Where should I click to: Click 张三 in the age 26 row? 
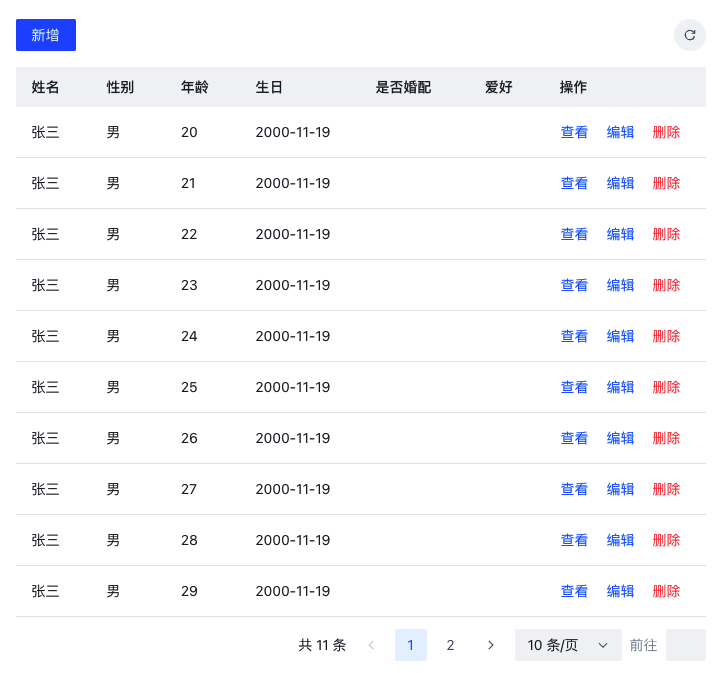(45, 438)
